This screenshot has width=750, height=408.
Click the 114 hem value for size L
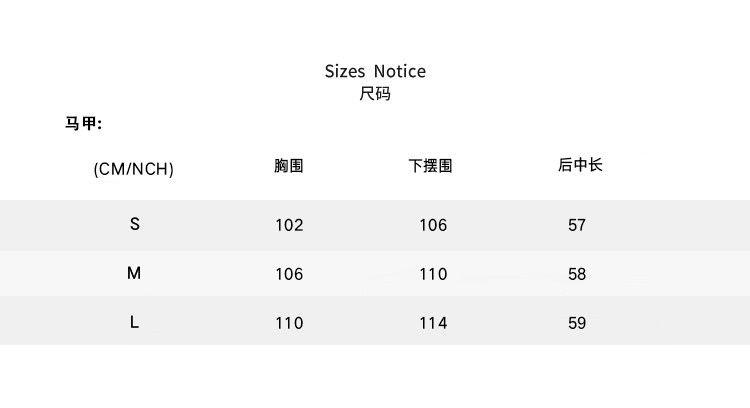click(x=433, y=323)
